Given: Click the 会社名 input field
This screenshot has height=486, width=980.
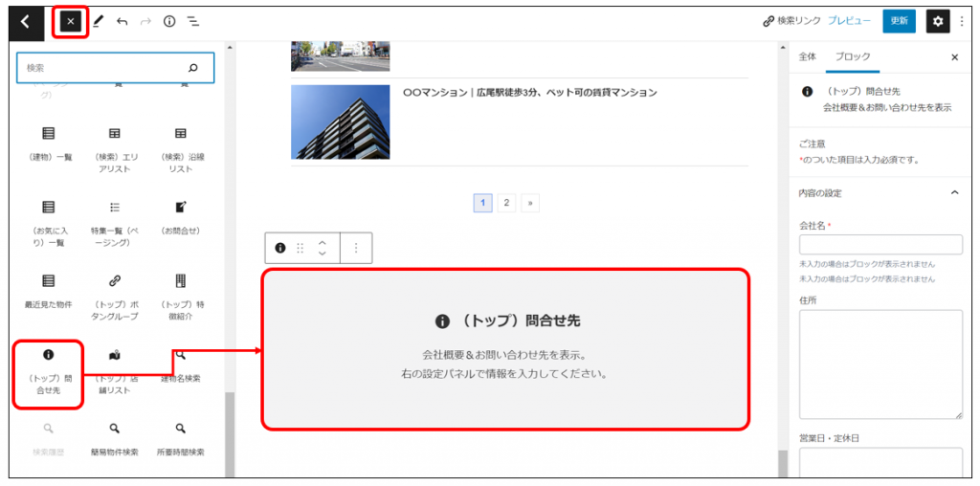Looking at the screenshot, I should (880, 245).
